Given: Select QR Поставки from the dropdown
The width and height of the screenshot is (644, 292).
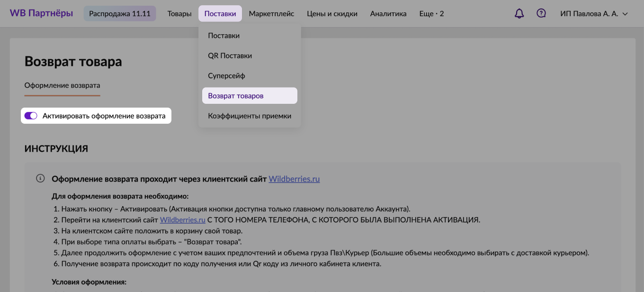Looking at the screenshot, I should click(229, 55).
